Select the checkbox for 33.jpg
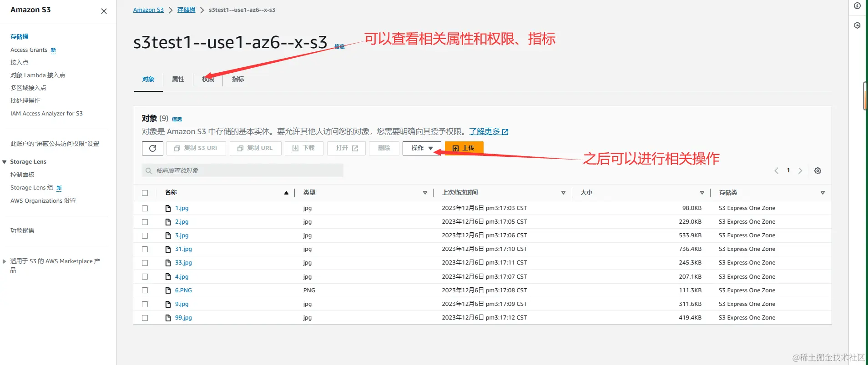 coord(145,263)
